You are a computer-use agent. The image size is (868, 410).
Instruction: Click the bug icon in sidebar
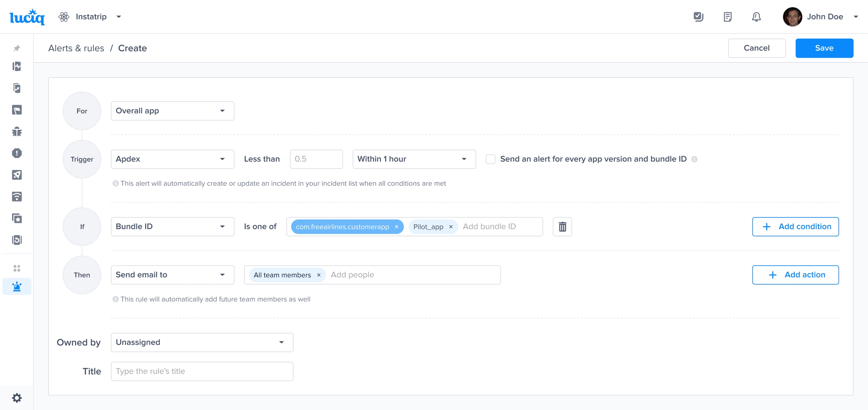pos(17,132)
